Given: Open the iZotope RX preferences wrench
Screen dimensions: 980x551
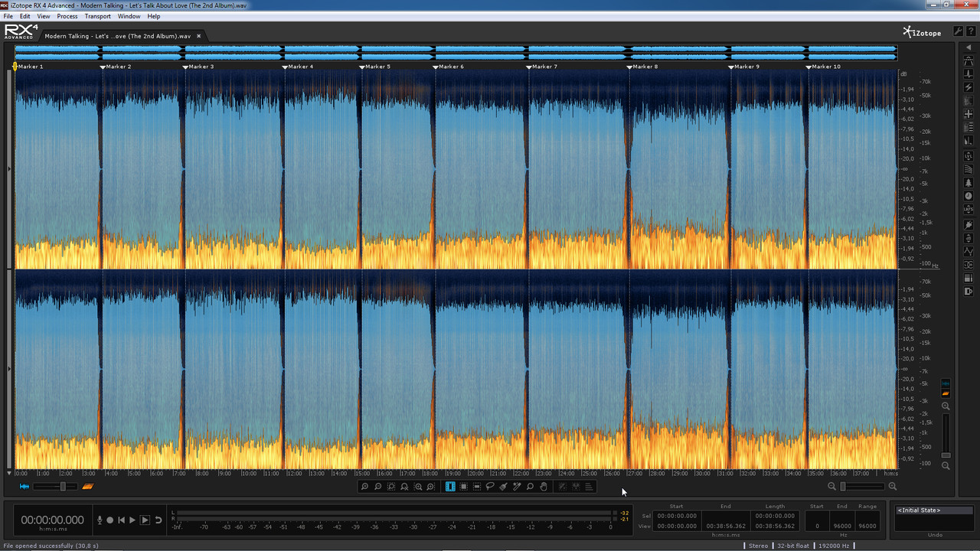Looking at the screenshot, I should coord(958,31).
